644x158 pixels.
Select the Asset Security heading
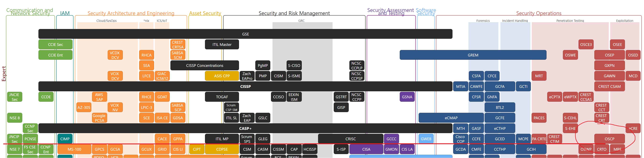[x=205, y=13]
